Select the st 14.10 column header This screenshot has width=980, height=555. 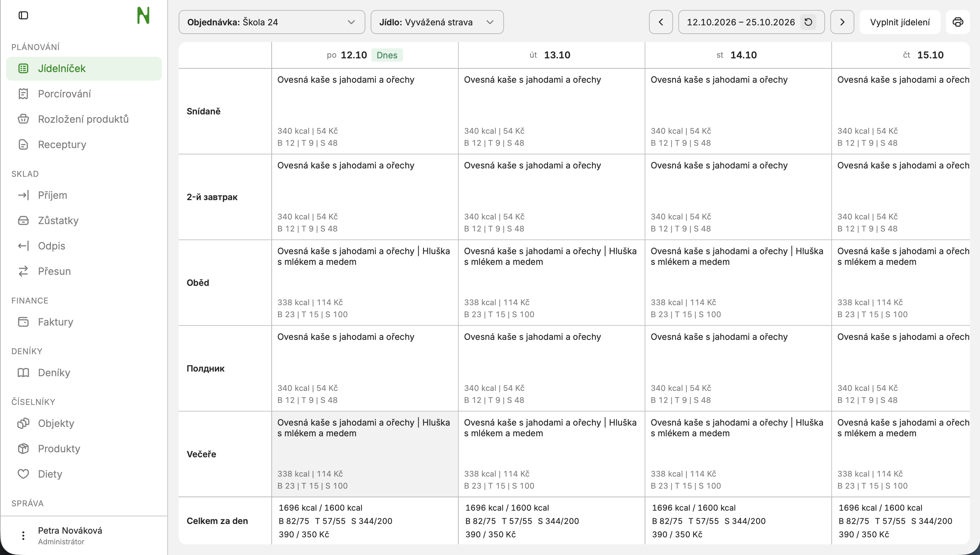737,55
